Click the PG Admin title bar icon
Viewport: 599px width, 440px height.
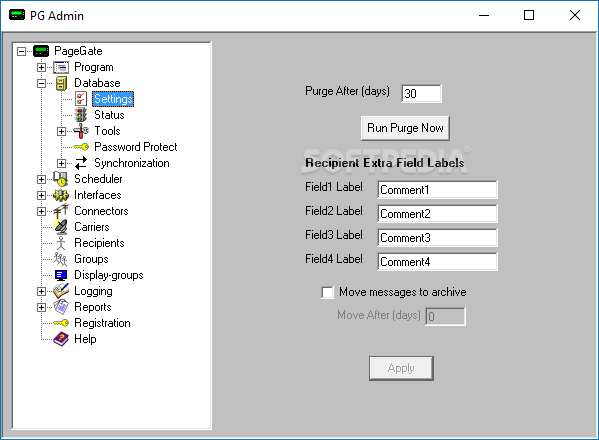pyautogui.click(x=17, y=15)
